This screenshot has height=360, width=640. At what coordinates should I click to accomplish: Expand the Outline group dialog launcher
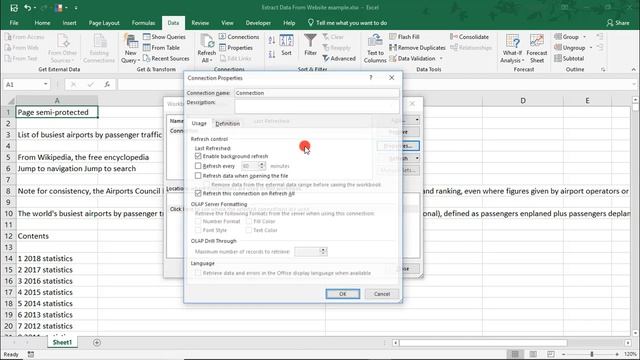pos(603,70)
